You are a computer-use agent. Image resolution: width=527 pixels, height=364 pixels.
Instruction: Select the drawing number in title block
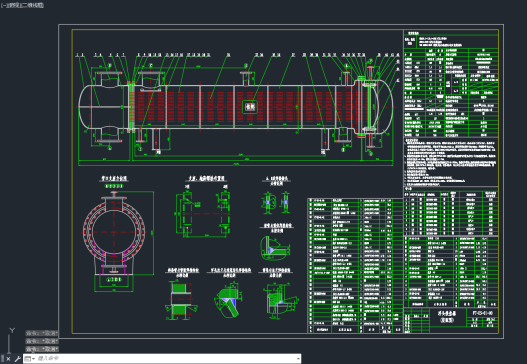(483, 313)
